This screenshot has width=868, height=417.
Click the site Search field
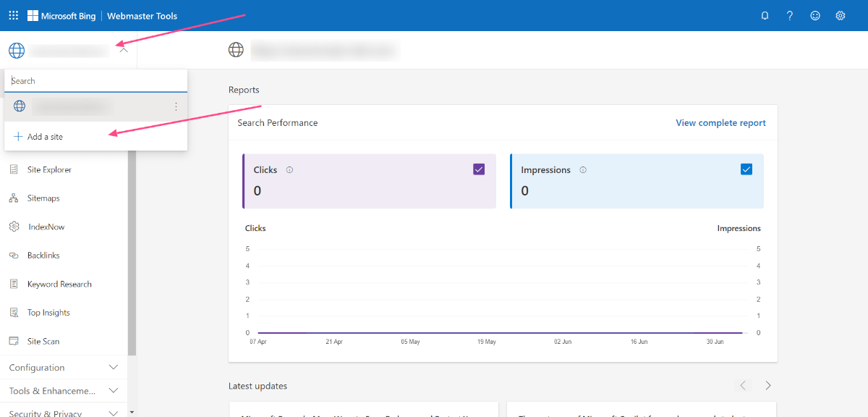pyautogui.click(x=96, y=81)
